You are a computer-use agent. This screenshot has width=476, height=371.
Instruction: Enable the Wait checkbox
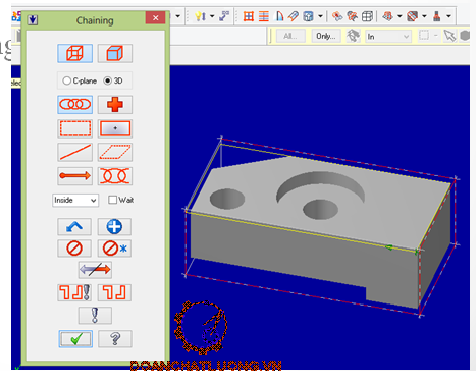point(112,200)
